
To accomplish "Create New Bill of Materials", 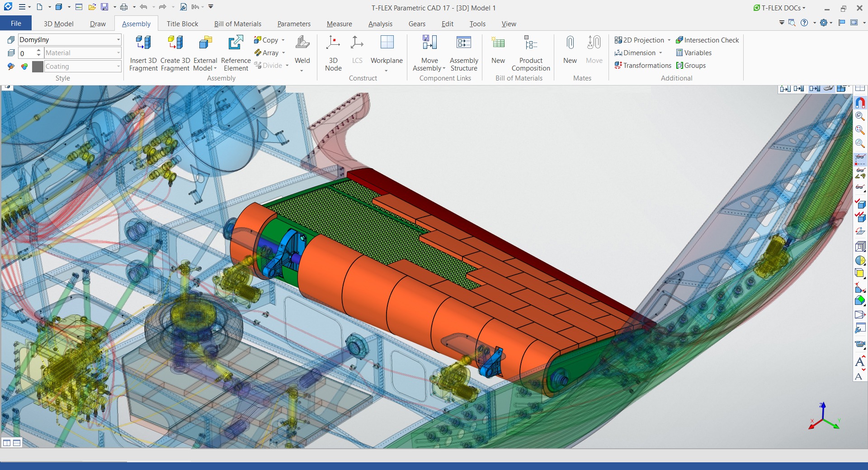I will (x=498, y=50).
